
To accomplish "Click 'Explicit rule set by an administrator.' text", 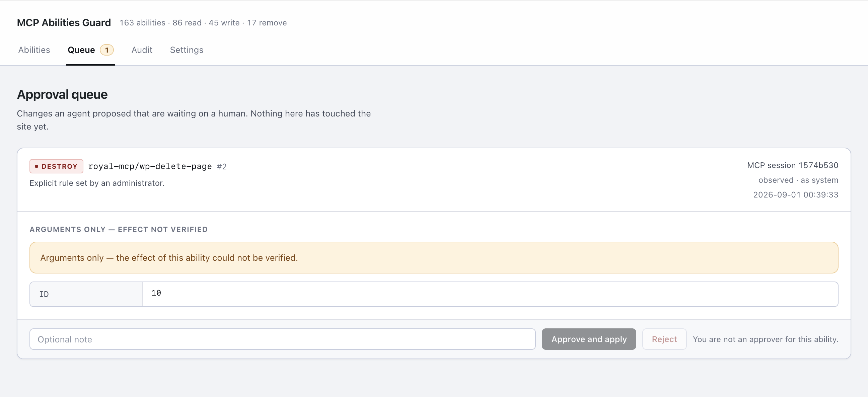I will click(97, 183).
